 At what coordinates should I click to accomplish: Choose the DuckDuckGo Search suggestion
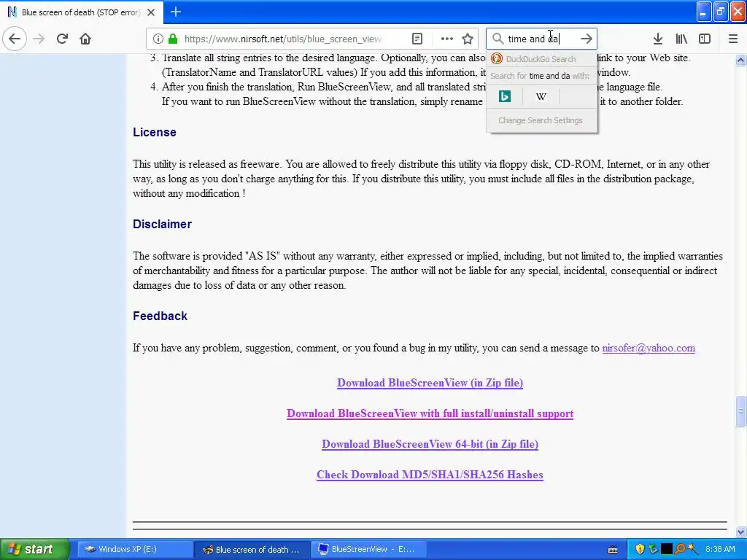[x=542, y=59]
